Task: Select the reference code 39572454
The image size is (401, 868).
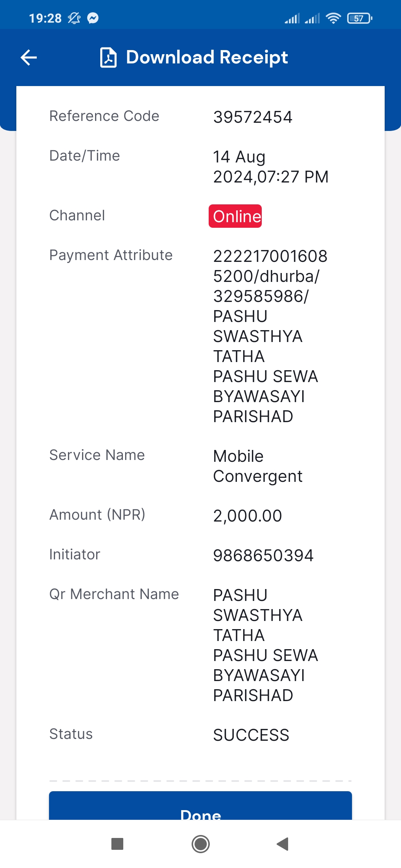Action: [252, 117]
